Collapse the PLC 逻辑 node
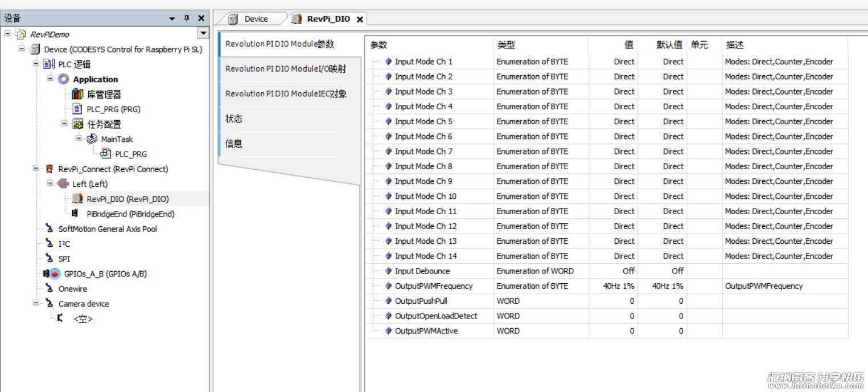This screenshot has height=392, width=868. pos(36,63)
